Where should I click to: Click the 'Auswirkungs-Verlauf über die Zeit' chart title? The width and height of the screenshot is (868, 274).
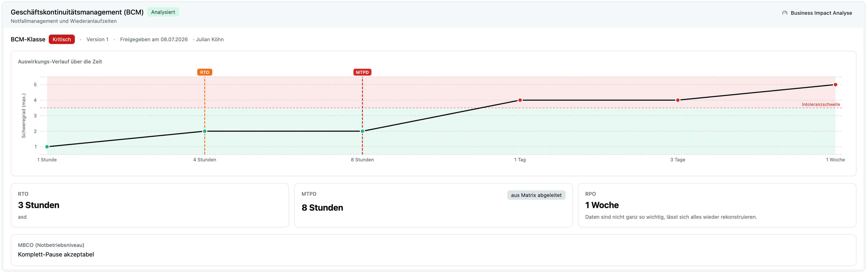coord(60,62)
